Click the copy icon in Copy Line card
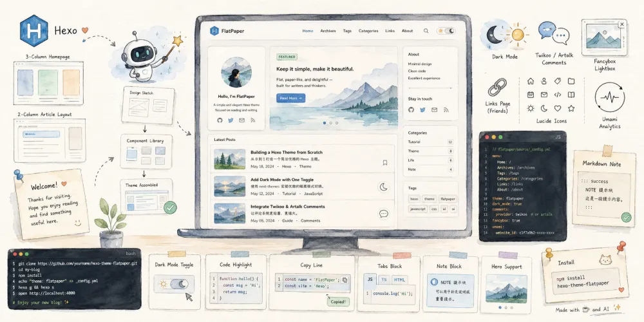 pos(345,279)
